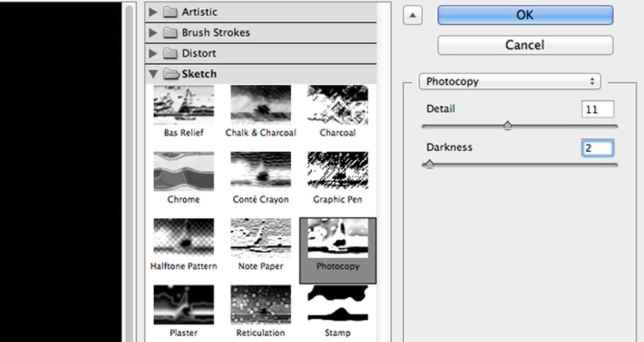Screen dimensions: 644x342
Task: Click the Halftone Pattern caption text
Action: (184, 266)
